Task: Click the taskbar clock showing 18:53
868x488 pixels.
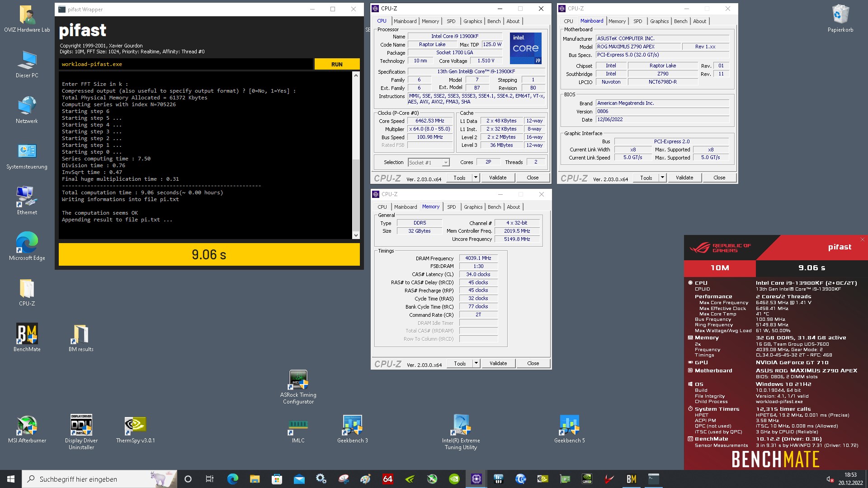Action: click(850, 479)
